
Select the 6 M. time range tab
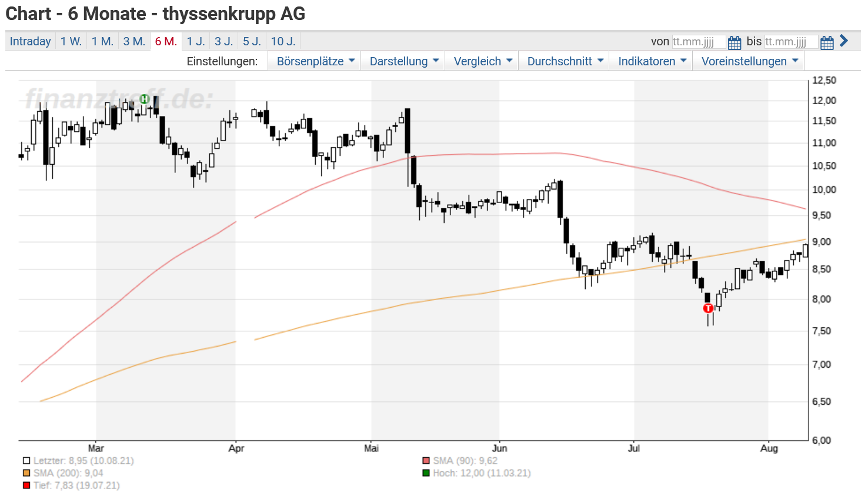click(x=166, y=41)
